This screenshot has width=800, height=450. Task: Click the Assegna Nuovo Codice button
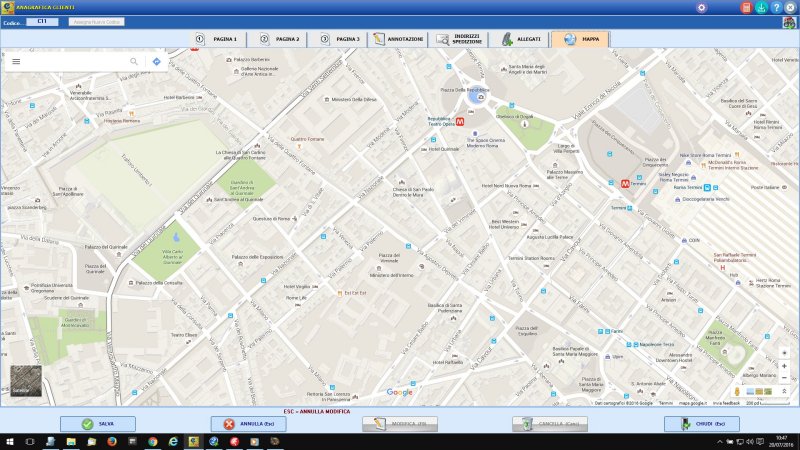96,22
